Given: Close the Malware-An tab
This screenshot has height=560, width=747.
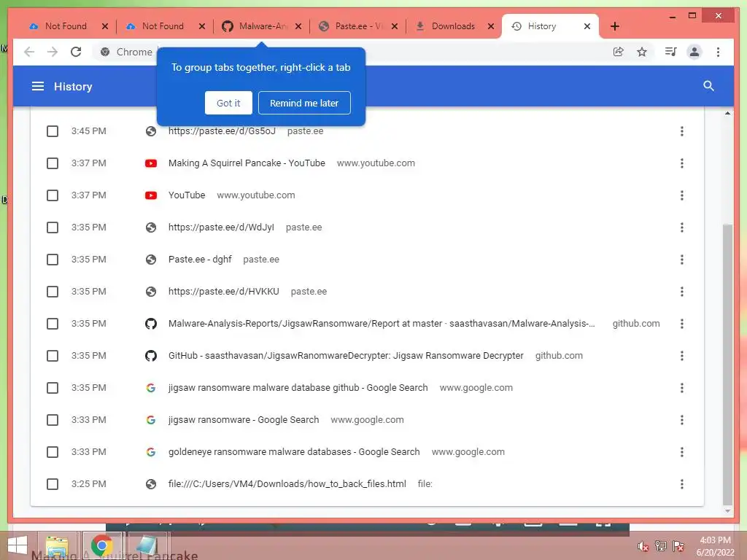Looking at the screenshot, I should coord(298,26).
